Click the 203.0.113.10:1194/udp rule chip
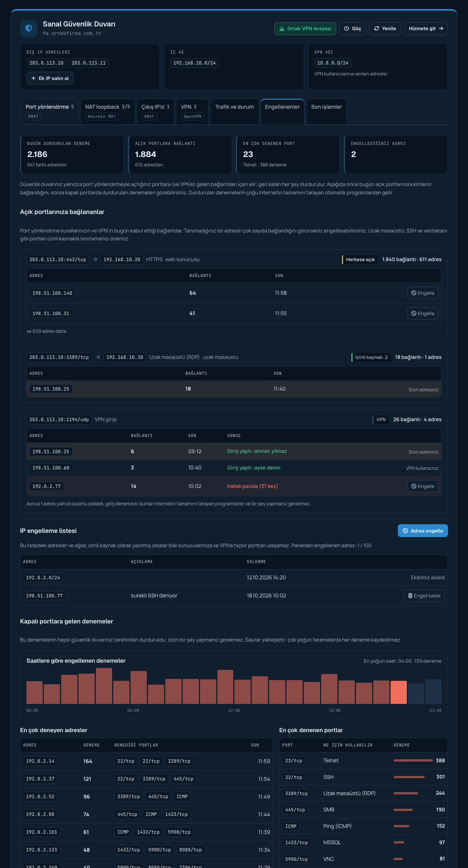Viewport: 468px width, 868px height. click(x=59, y=420)
